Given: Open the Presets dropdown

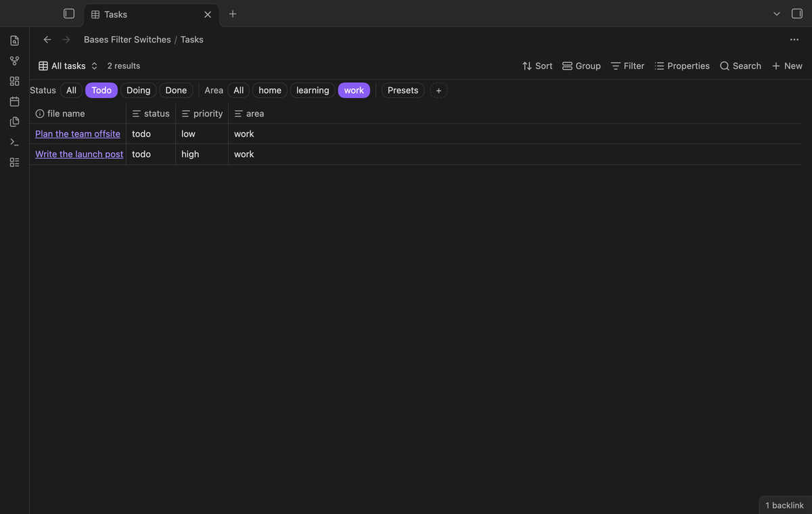Looking at the screenshot, I should 403,90.
